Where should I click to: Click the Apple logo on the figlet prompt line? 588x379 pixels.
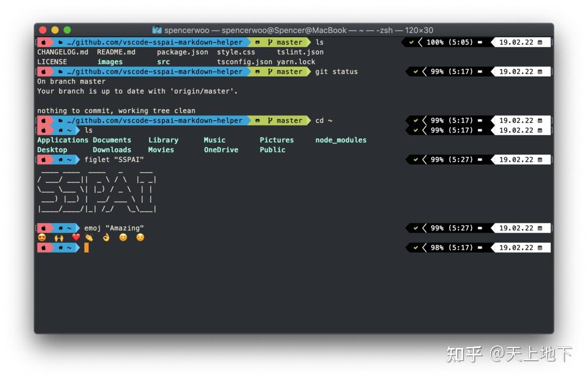pyautogui.click(x=44, y=160)
